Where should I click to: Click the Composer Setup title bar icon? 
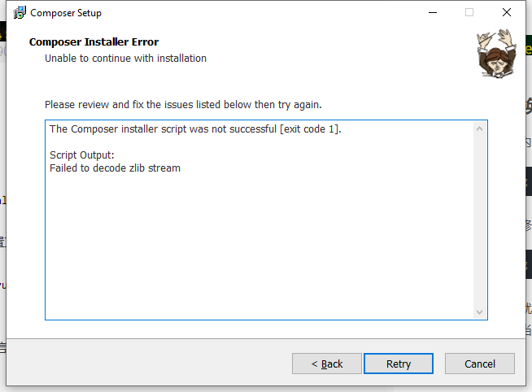pyautogui.click(x=20, y=13)
